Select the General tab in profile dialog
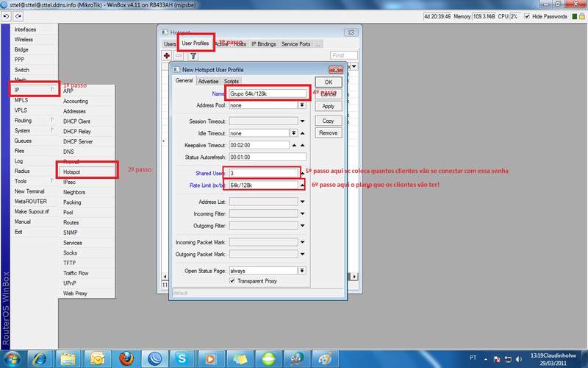 point(184,80)
